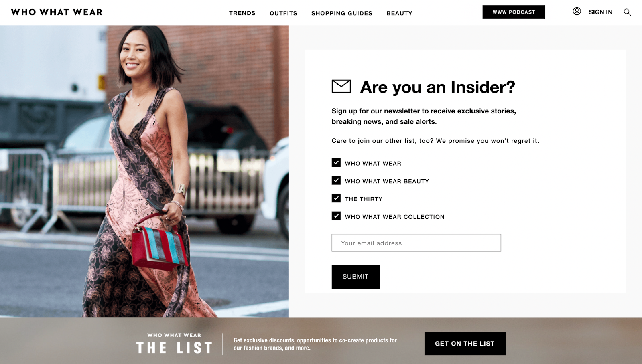
Task: Click Get On The List button
Action: [x=465, y=344]
